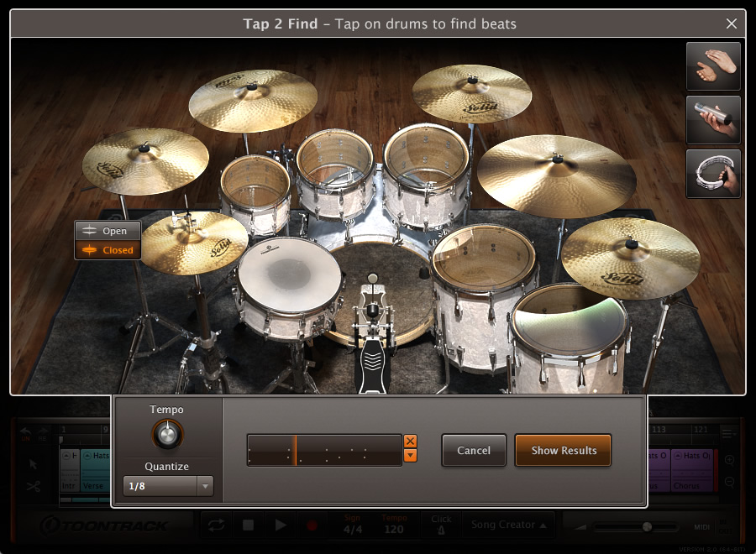
Task: Expand pattern options with orange down arrow
Action: 410,455
